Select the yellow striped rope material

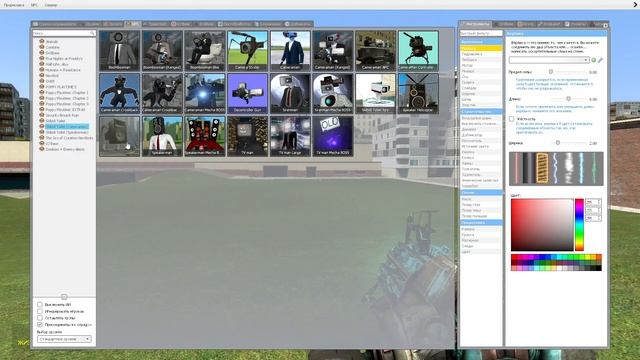(542, 168)
